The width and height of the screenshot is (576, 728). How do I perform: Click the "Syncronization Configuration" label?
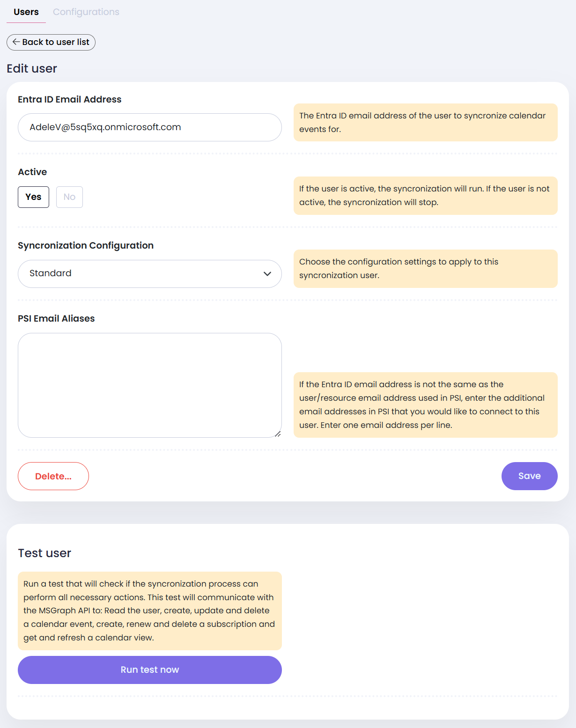(86, 245)
